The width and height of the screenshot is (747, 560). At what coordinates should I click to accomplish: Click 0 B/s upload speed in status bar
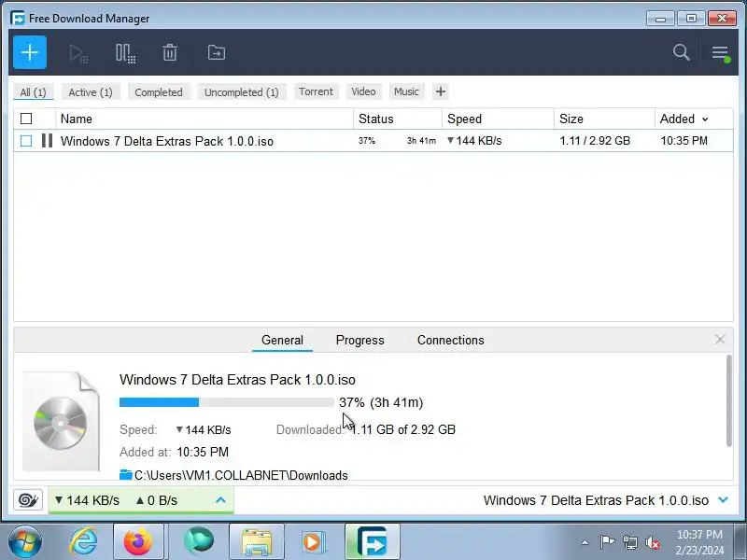[x=157, y=500]
